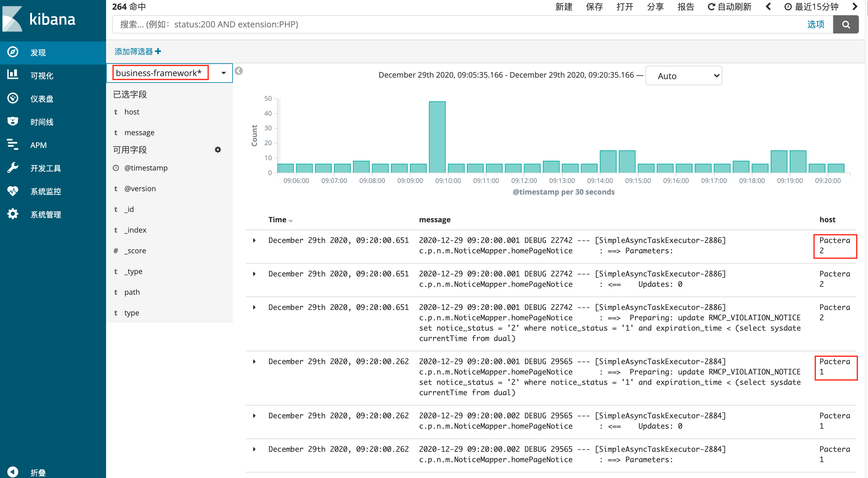Click the 09:14:00 axis label
Image resolution: width=868 pixels, height=478 pixels.
coord(600,181)
